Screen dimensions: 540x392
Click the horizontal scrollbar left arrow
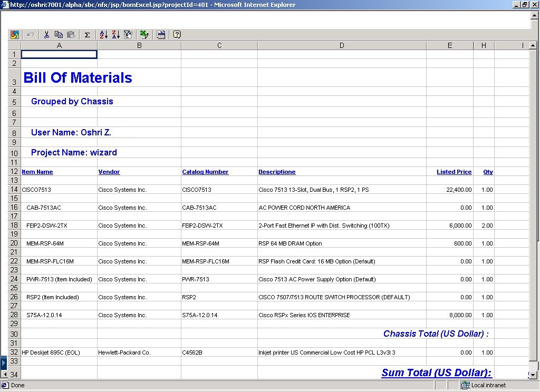[5, 374]
